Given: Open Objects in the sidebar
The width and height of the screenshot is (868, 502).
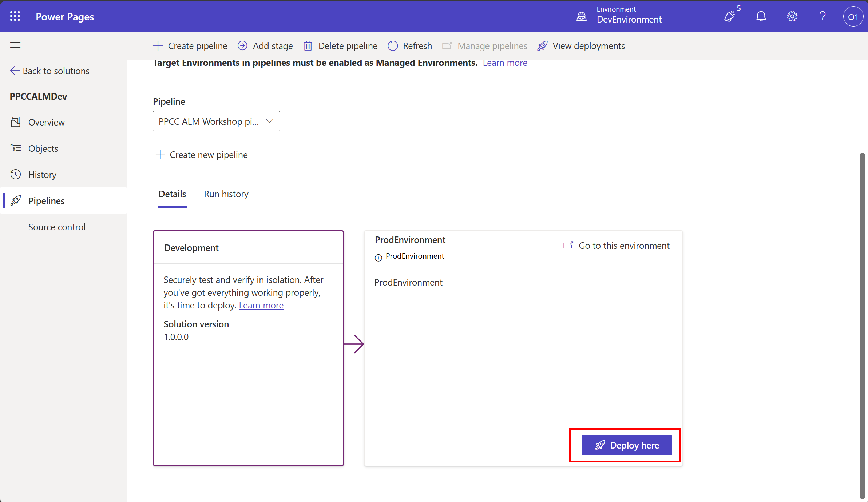Looking at the screenshot, I should (43, 148).
